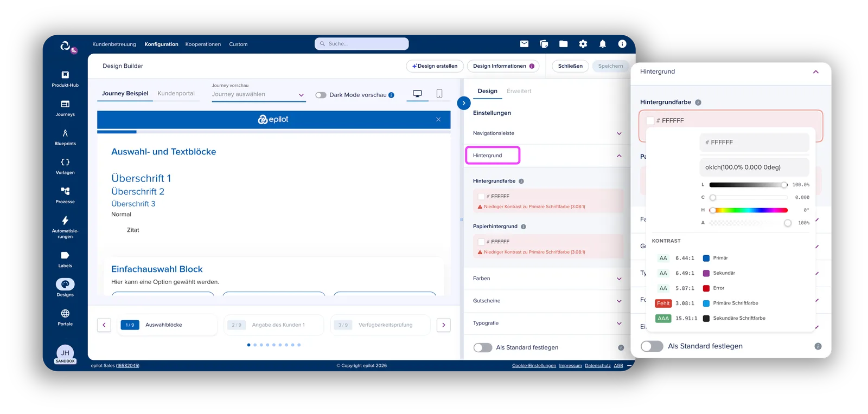
Task: Open Journeys in the sidebar
Action: [x=65, y=108]
